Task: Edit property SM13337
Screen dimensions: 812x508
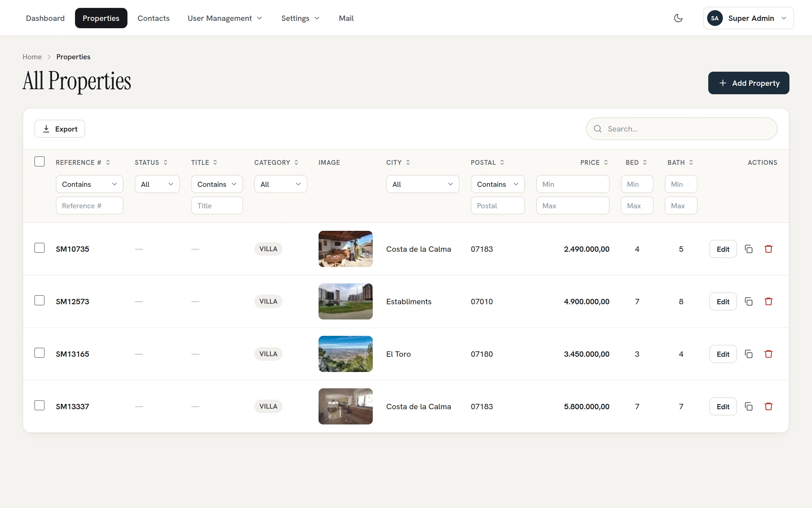Action: (723, 406)
